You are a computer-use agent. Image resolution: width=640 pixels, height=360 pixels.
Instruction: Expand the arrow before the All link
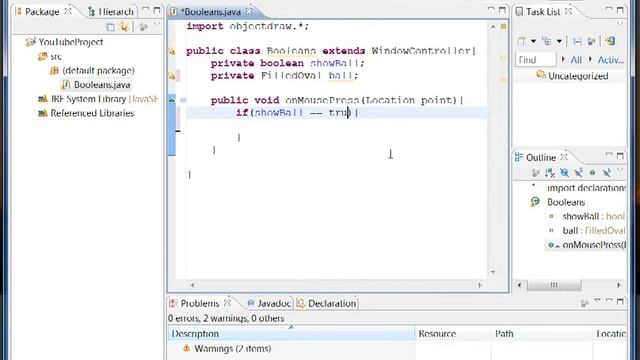(x=563, y=59)
